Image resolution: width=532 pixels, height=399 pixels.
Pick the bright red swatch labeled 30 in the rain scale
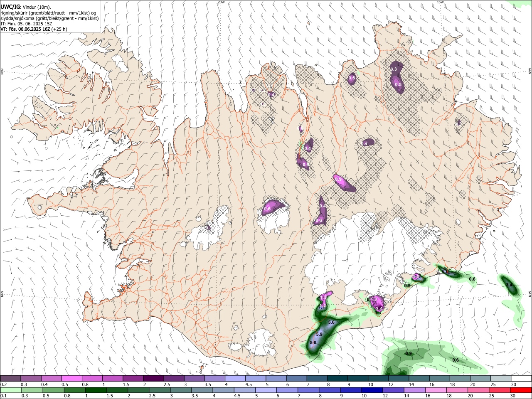click(521, 390)
